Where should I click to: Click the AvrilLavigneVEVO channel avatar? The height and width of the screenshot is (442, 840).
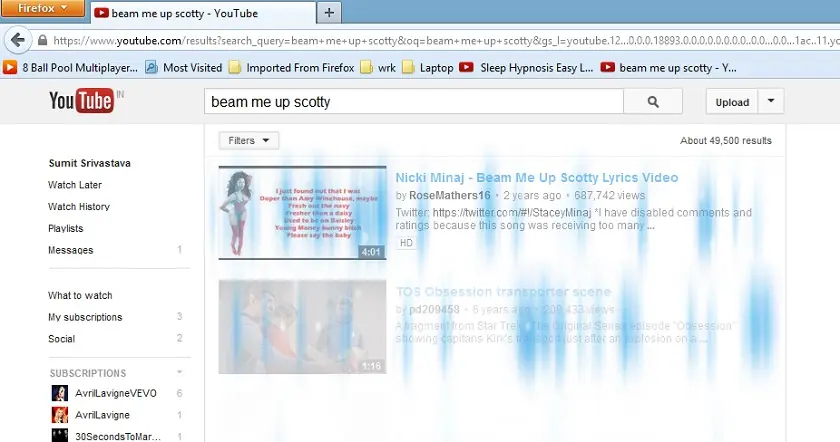tap(59, 393)
